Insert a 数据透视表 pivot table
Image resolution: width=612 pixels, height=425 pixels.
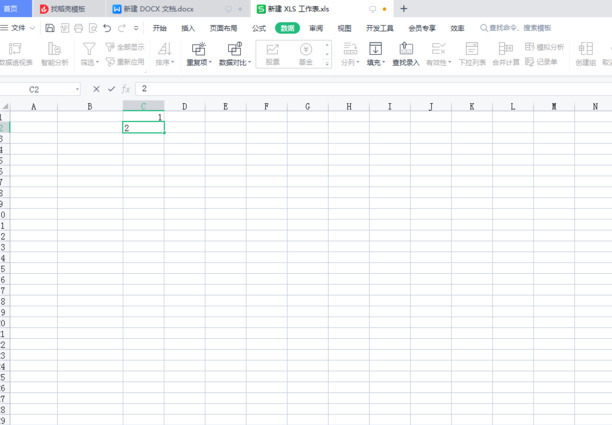(16, 54)
